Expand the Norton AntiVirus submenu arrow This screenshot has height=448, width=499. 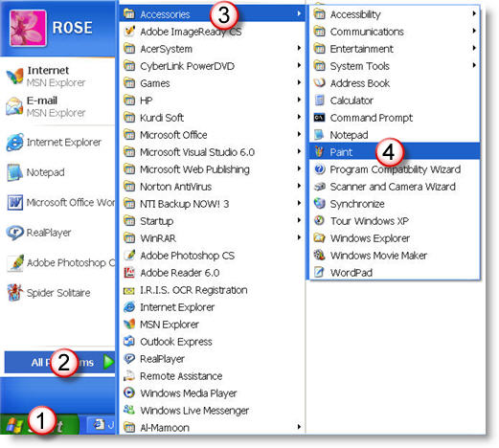point(299,186)
